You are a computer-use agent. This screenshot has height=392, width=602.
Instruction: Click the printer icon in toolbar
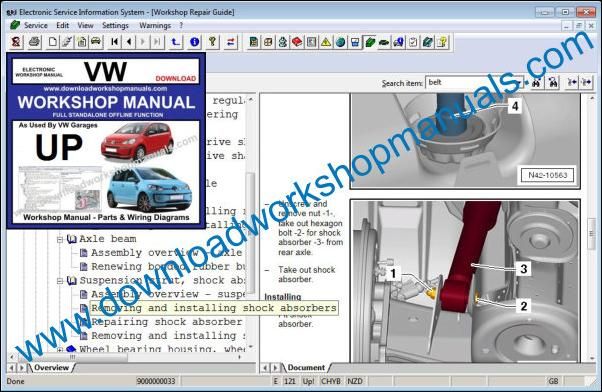pyautogui.click(x=35, y=42)
